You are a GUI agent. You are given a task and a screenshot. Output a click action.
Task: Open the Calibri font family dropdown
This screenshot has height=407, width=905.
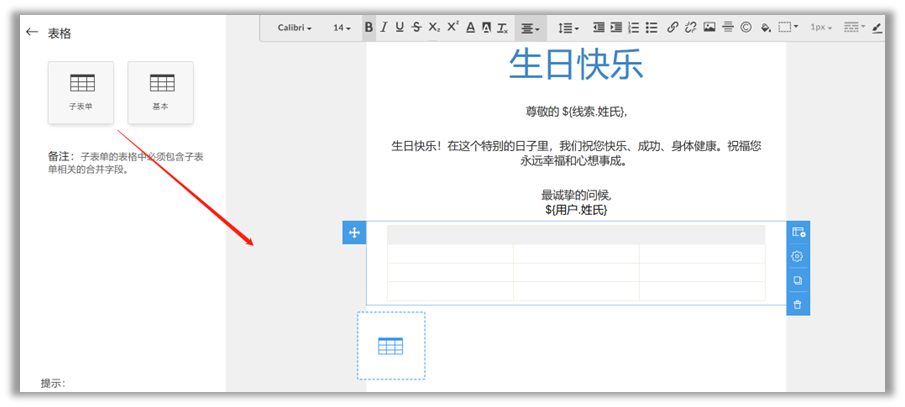[294, 28]
